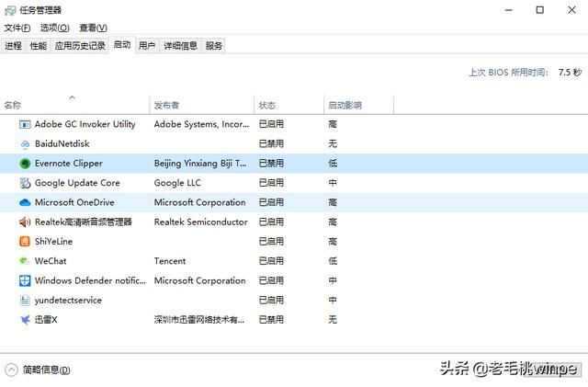This screenshot has width=588, height=387.
Task: Click Microsoft Corporation in Windows Defender row
Action: click(200, 280)
